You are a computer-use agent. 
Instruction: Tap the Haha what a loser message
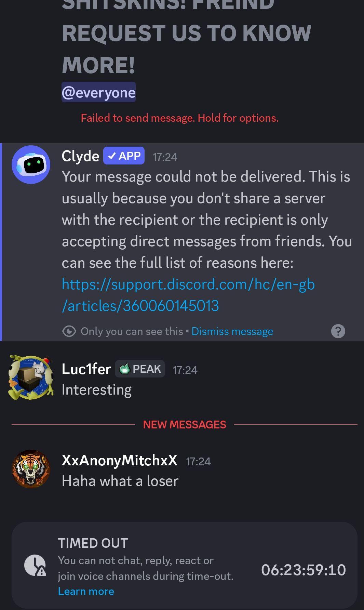[120, 481]
